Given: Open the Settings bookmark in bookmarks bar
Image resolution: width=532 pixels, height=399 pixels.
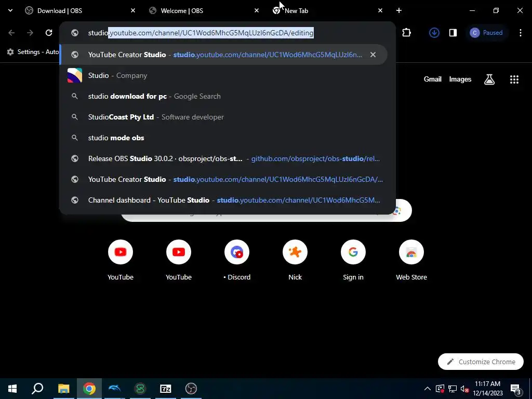Looking at the screenshot, I should tap(33, 52).
